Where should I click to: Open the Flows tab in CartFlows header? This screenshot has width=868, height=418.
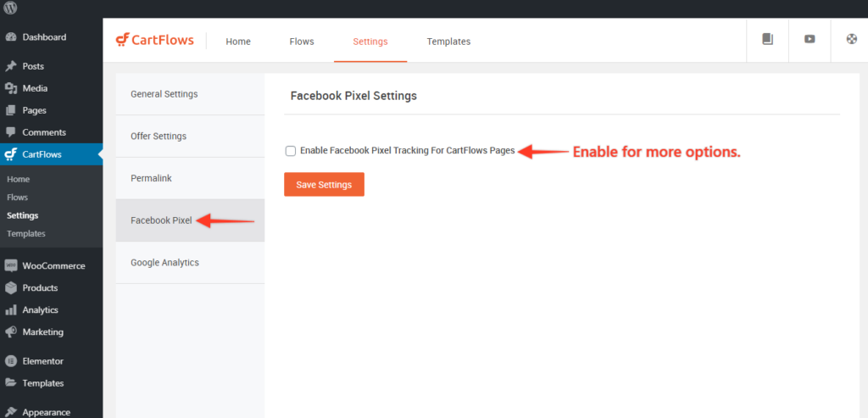pyautogui.click(x=302, y=42)
